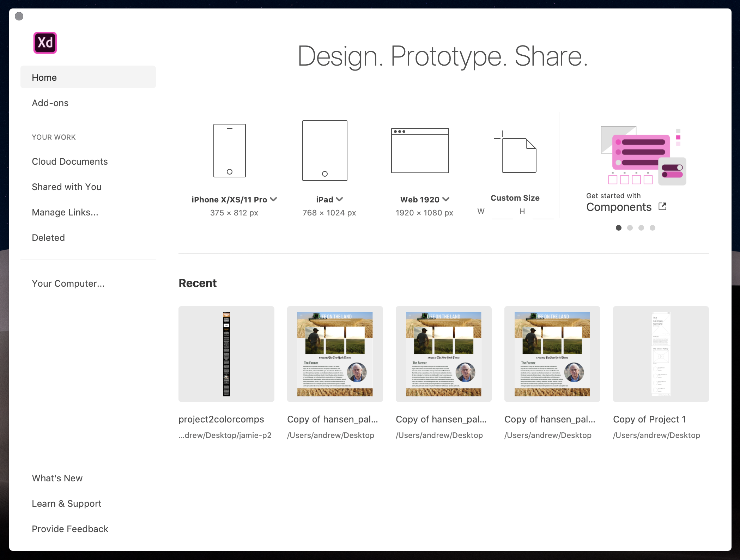Open Your Computer file browser
Screen dimensions: 740x560
[x=68, y=284]
